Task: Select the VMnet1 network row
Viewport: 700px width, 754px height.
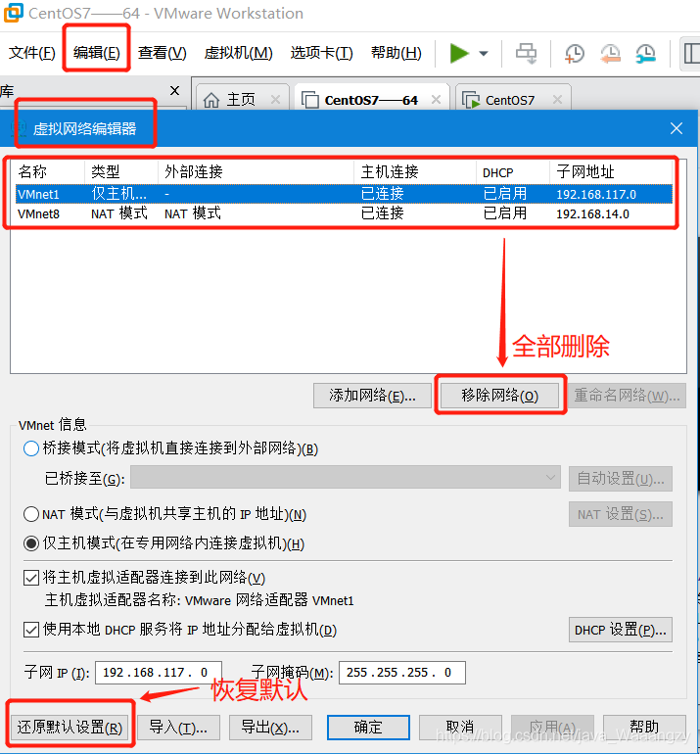Action: 344,194
